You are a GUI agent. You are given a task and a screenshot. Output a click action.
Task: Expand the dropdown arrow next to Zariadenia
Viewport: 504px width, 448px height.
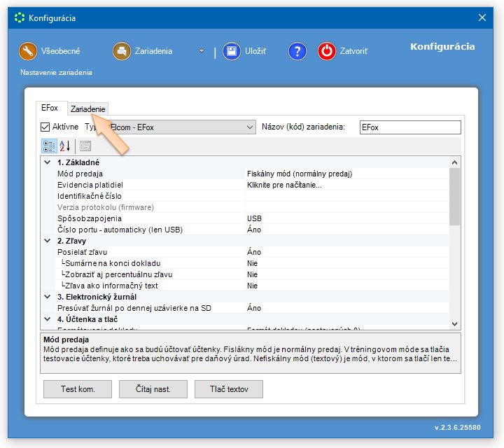202,51
